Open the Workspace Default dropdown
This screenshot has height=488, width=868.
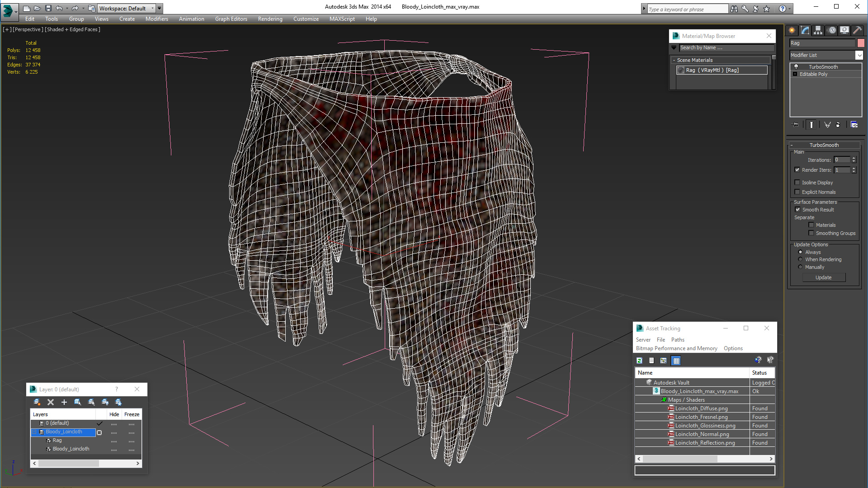point(153,8)
